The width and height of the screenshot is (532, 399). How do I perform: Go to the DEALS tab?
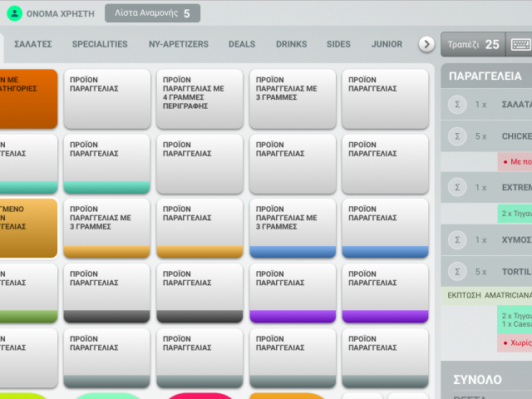click(x=242, y=44)
